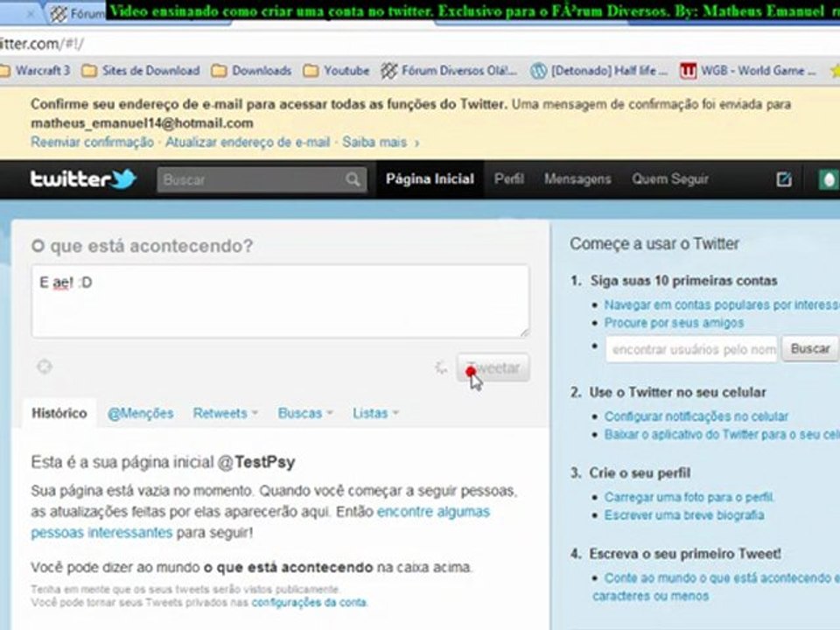Open the Perfil menu item
This screenshot has height=630, width=840.
pos(509,178)
